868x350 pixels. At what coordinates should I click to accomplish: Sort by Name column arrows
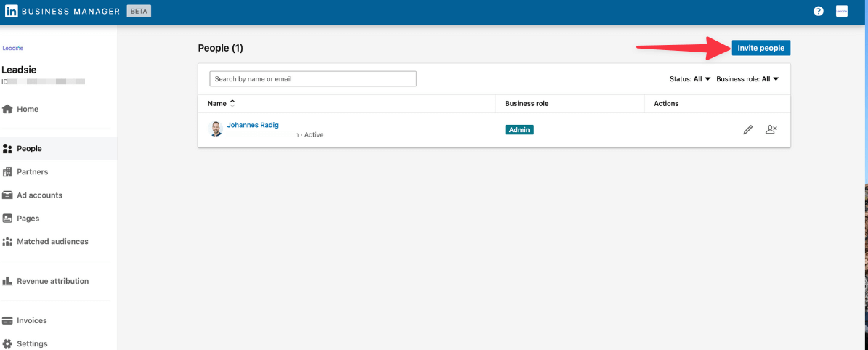click(232, 103)
